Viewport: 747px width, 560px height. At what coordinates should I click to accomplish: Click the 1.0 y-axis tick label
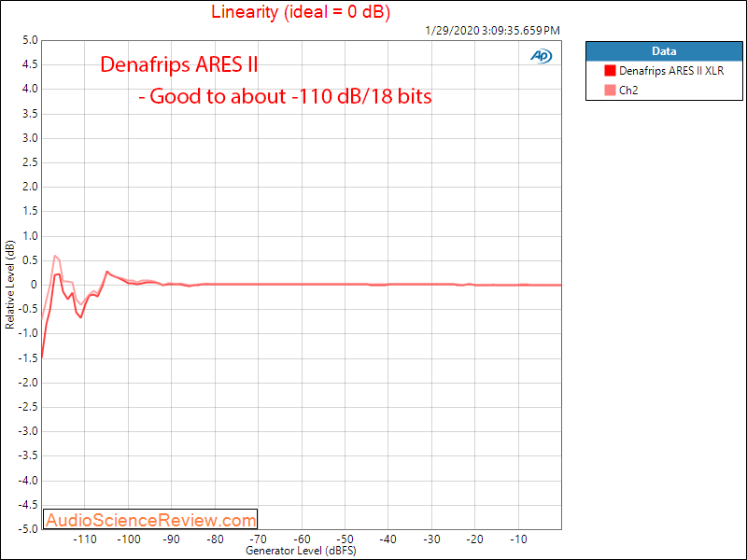coord(30,236)
